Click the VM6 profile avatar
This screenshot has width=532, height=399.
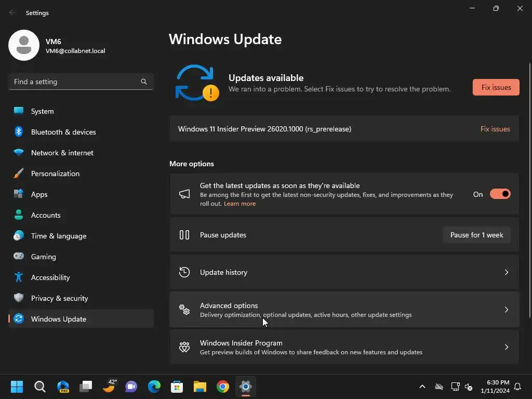[24, 45]
